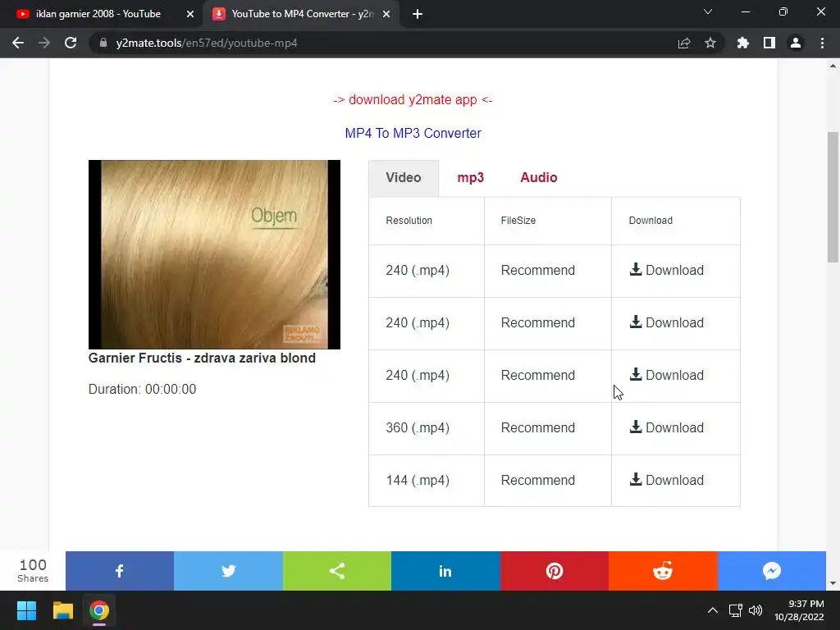Click the Download column header
Viewport: 840px width, 630px height.
click(x=676, y=221)
